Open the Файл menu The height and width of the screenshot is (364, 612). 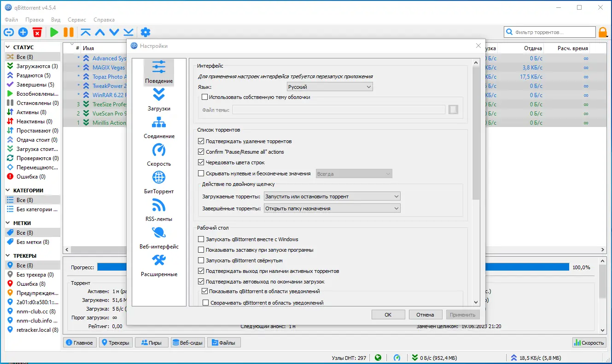click(12, 20)
